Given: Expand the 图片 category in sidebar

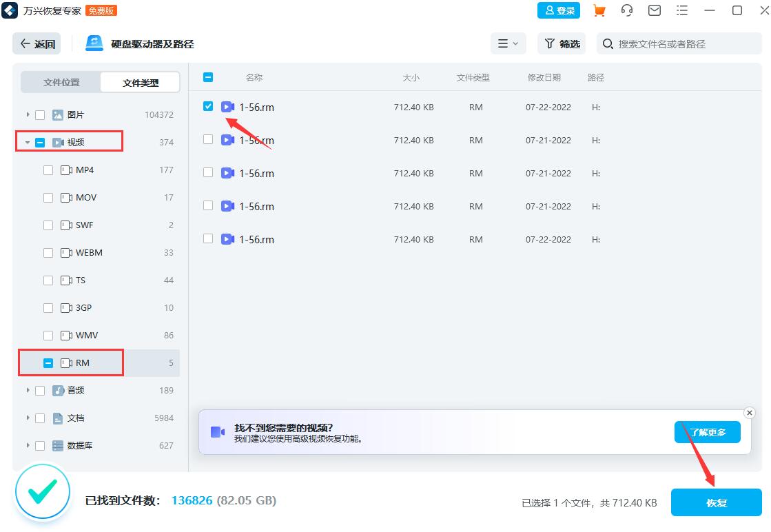Looking at the screenshot, I should click(28, 114).
